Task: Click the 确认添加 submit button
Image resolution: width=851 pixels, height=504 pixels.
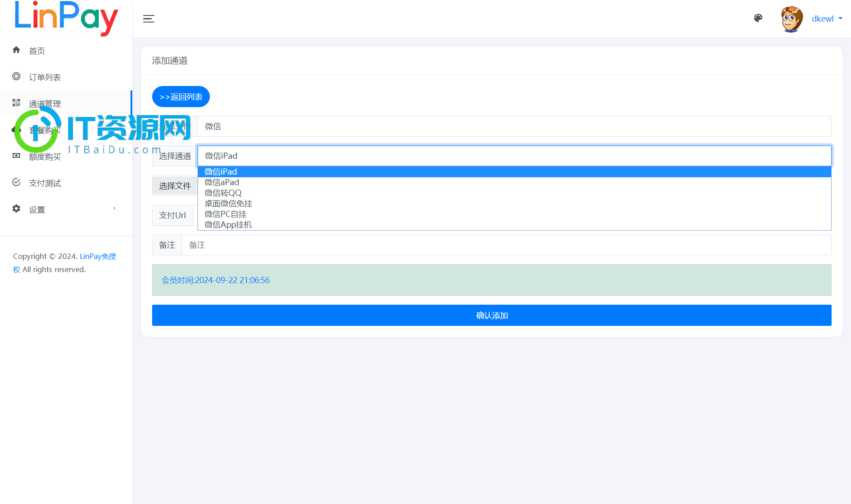Action: click(492, 315)
